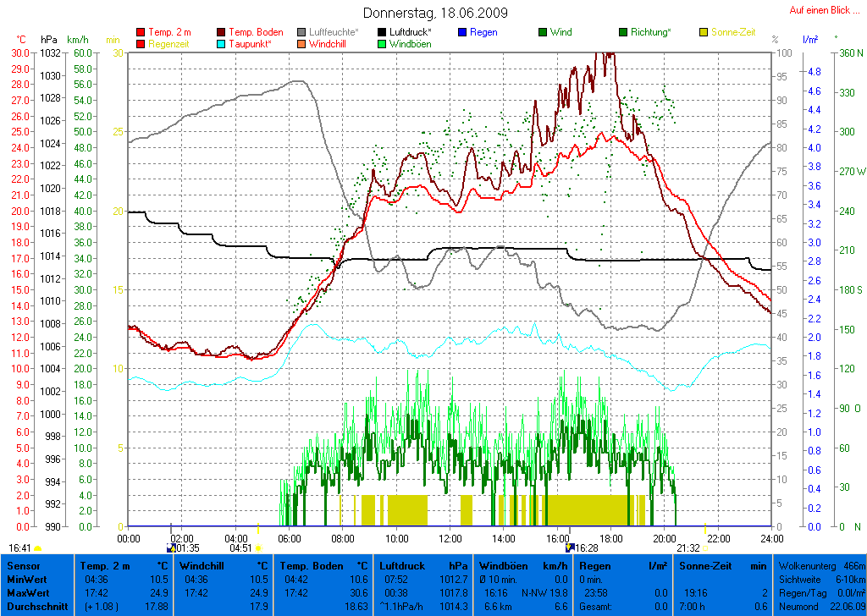Click the cyan Taupunkt legend square
Image resolution: width=867 pixels, height=616 pixels.
coord(222,44)
